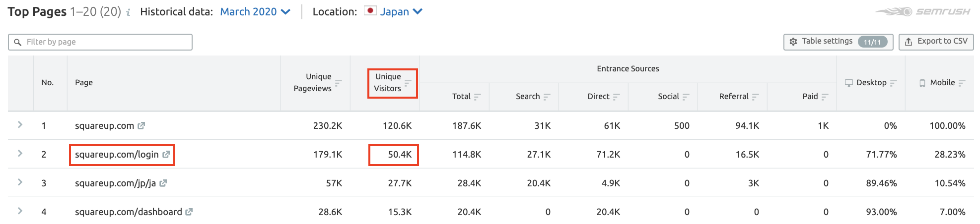Select the 28.6K pageviews value
The height and width of the screenshot is (224, 980).
click(x=330, y=212)
